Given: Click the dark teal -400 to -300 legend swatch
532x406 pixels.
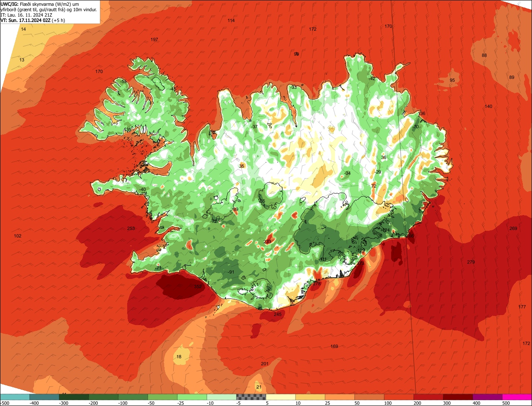Looking at the screenshot, I should click(44, 397).
